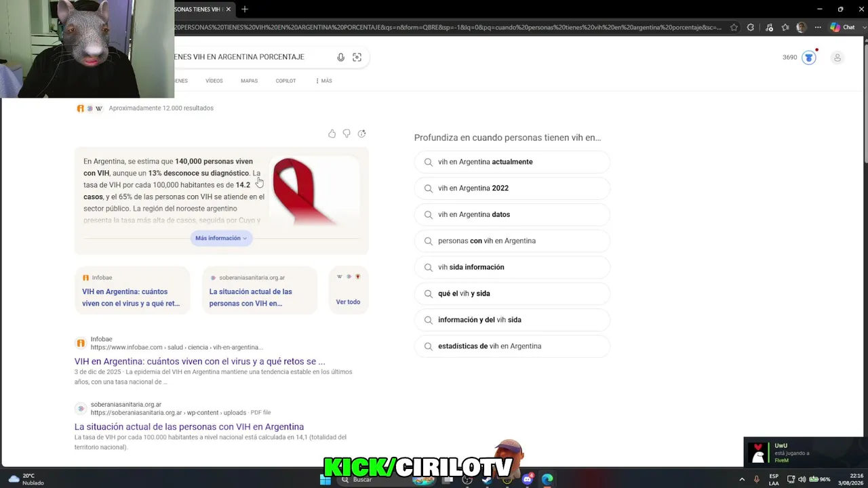
Task: Open the browser settings three-dot menu
Action: tap(818, 28)
